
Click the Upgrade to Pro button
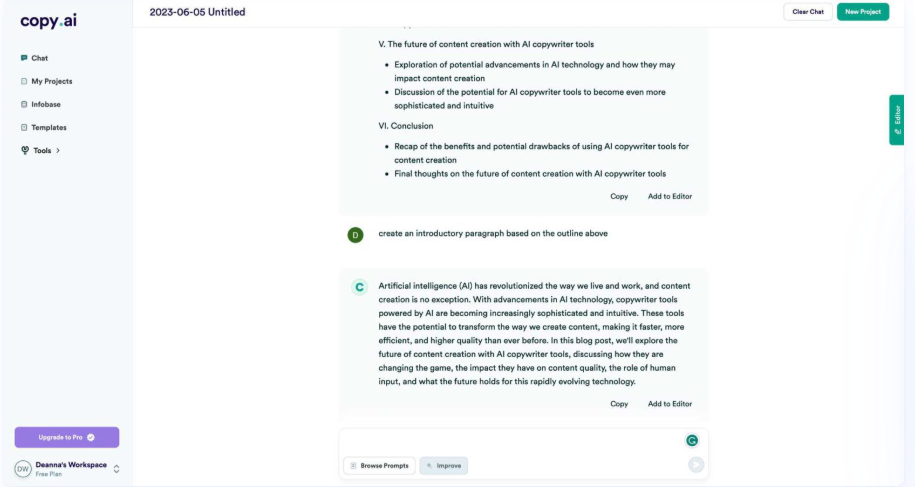coord(66,437)
